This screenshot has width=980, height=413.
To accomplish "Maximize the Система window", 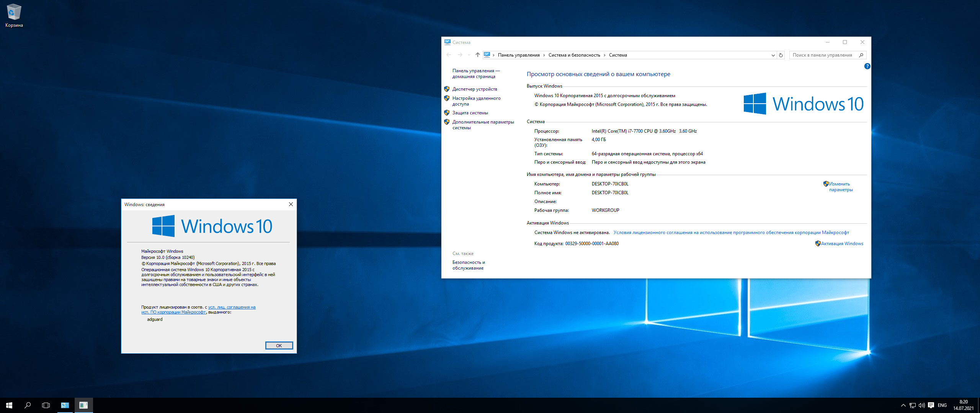I will pos(845,42).
